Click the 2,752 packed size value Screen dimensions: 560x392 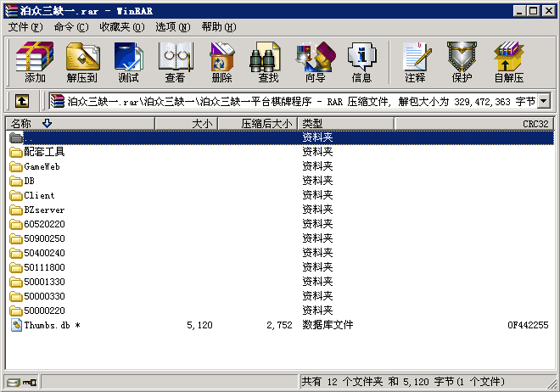[x=279, y=325]
